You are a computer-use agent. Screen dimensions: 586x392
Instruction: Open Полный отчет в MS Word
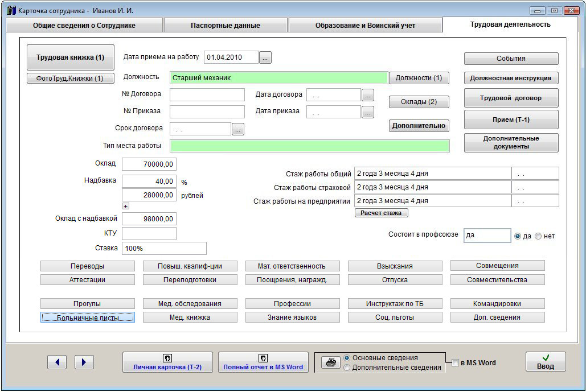(x=263, y=362)
